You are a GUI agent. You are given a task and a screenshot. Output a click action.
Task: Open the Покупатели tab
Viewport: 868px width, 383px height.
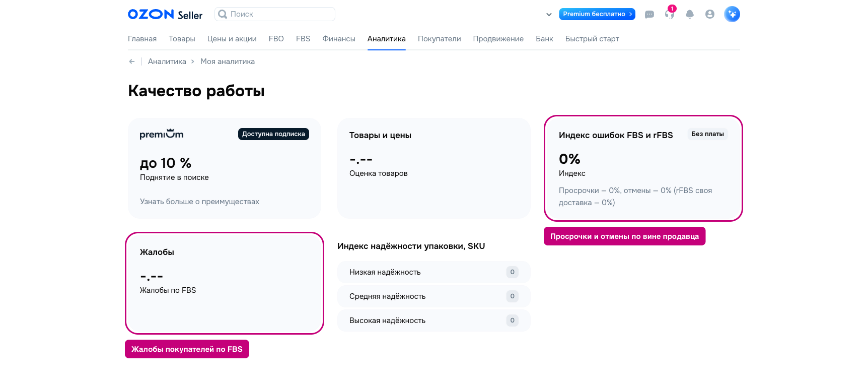[x=440, y=39]
